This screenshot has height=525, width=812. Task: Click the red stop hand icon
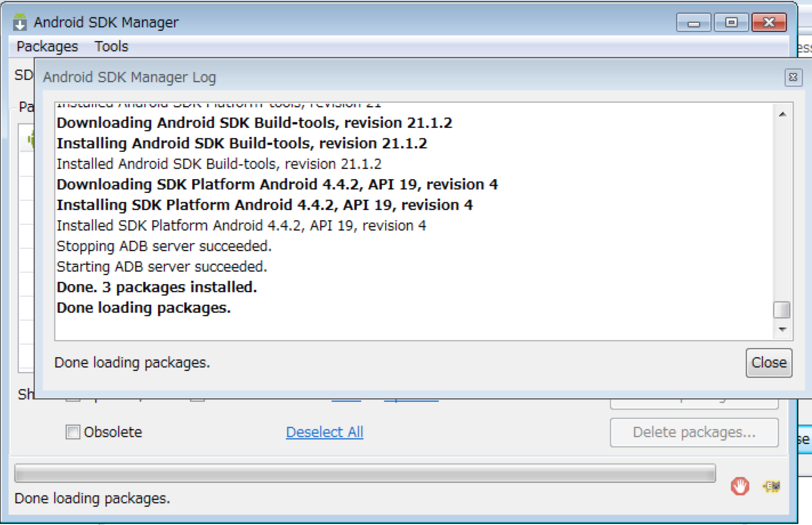(x=740, y=486)
